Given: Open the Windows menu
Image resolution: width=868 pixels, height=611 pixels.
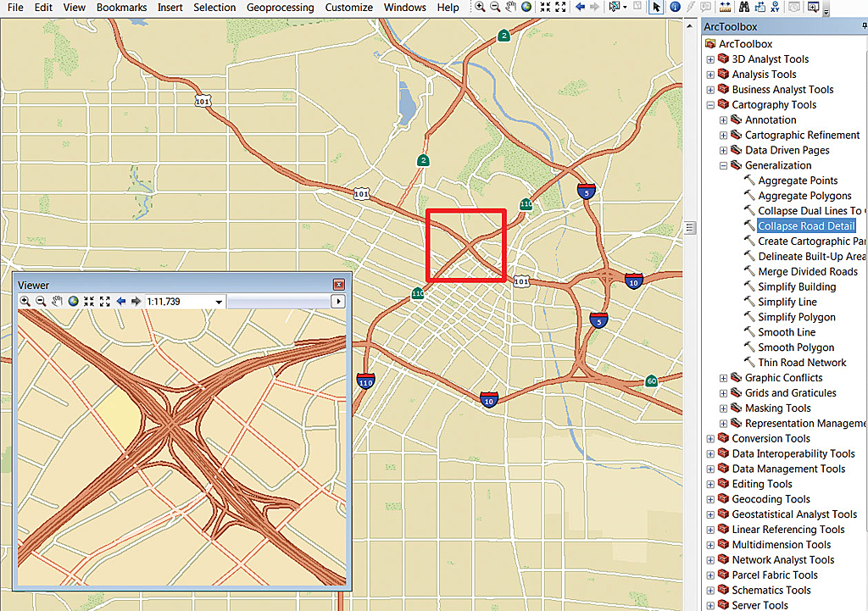Looking at the screenshot, I should click(404, 7).
